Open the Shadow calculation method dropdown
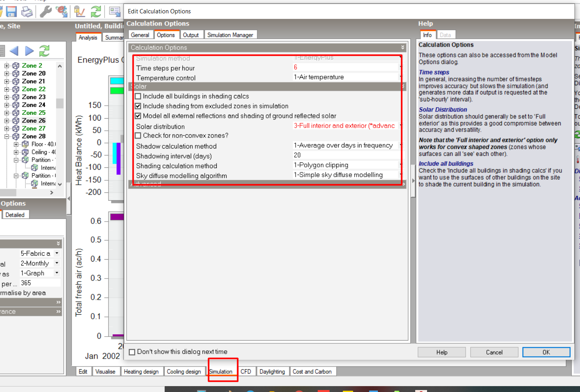The height and width of the screenshot is (392, 580). (x=400, y=146)
